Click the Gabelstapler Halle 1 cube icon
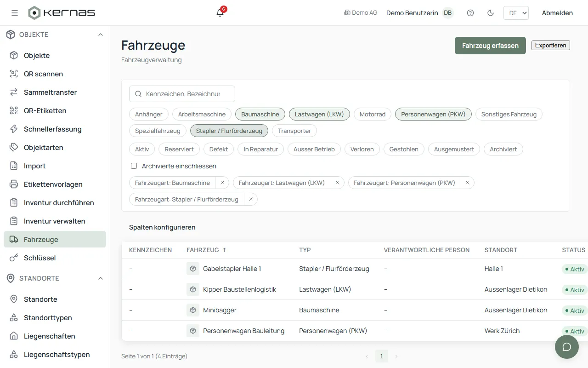 (193, 269)
